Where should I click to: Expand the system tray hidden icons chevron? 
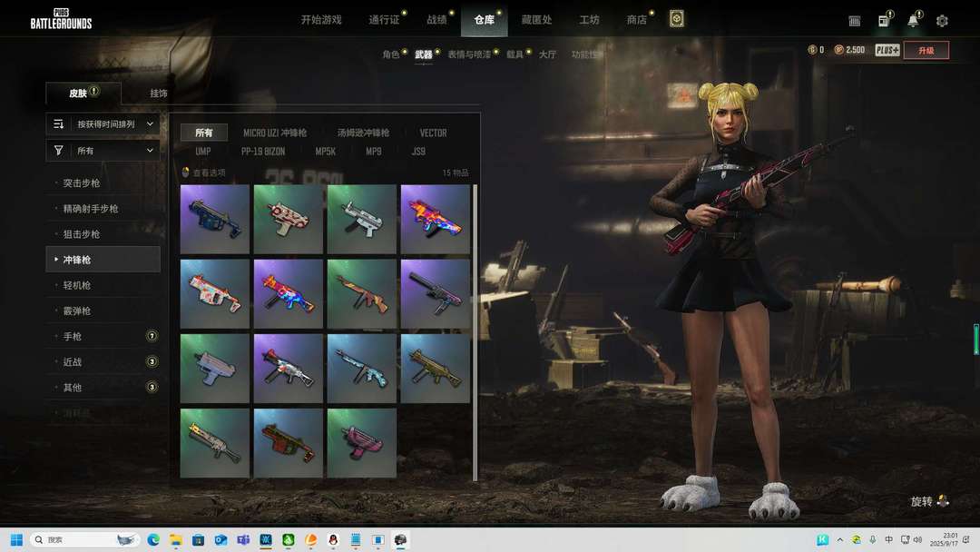(x=840, y=539)
